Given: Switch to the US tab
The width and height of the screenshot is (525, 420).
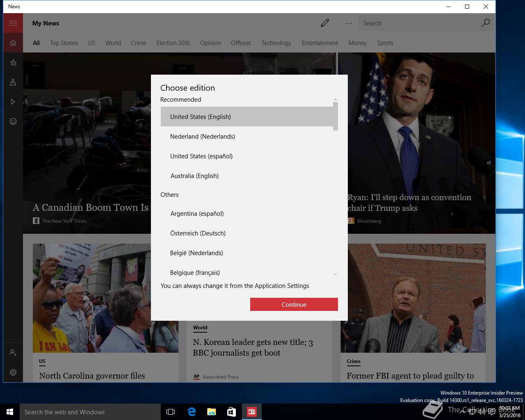Looking at the screenshot, I should point(91,43).
